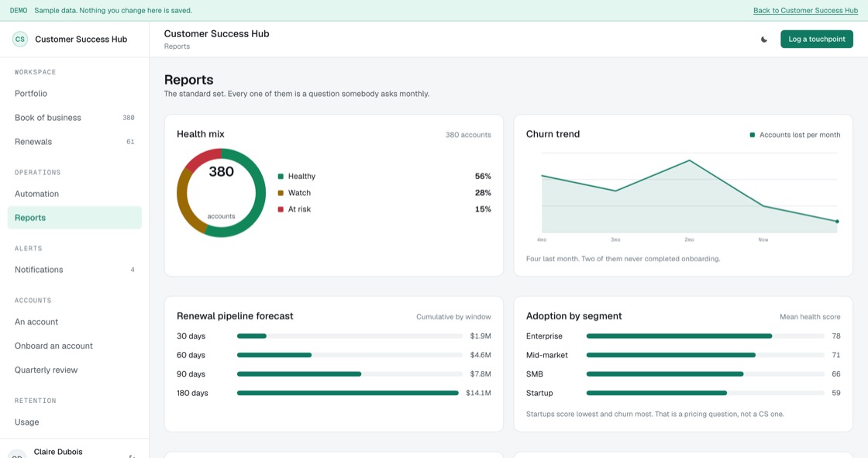Click the Healthy green legend swatch
Viewport: 868px width, 458px height.
(x=281, y=177)
